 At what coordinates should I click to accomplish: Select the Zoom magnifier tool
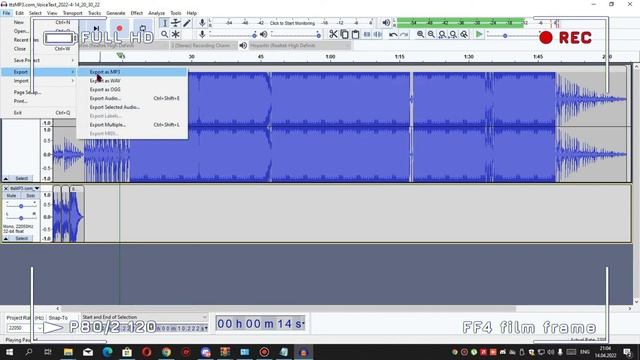164,34
